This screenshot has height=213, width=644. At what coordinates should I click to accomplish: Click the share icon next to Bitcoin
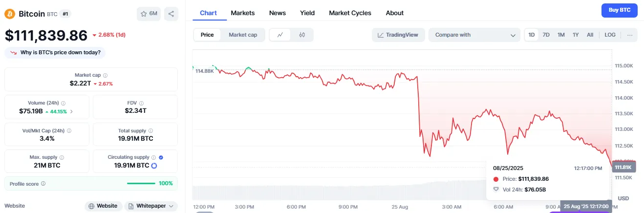tap(171, 14)
